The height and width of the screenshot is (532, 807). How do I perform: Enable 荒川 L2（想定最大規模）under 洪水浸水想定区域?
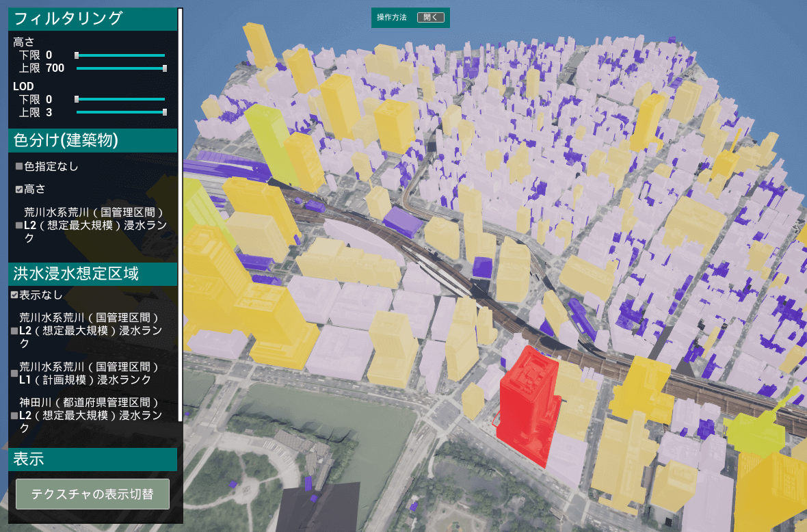pyautogui.click(x=14, y=330)
